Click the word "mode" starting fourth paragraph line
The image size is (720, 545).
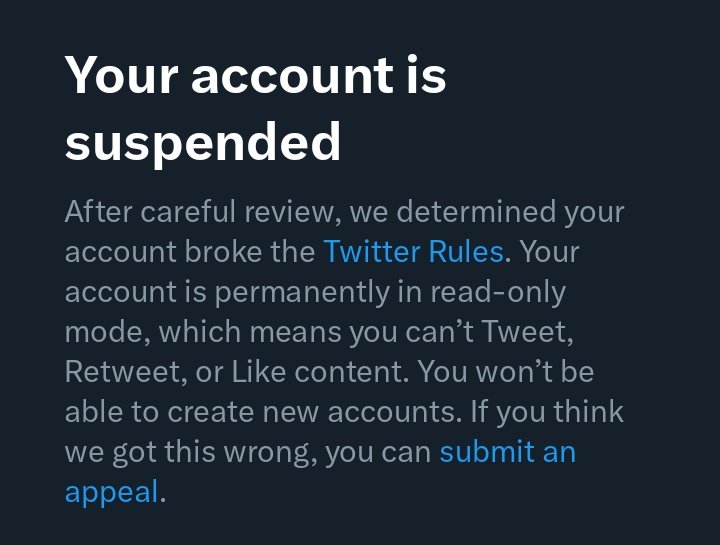tap(106, 332)
